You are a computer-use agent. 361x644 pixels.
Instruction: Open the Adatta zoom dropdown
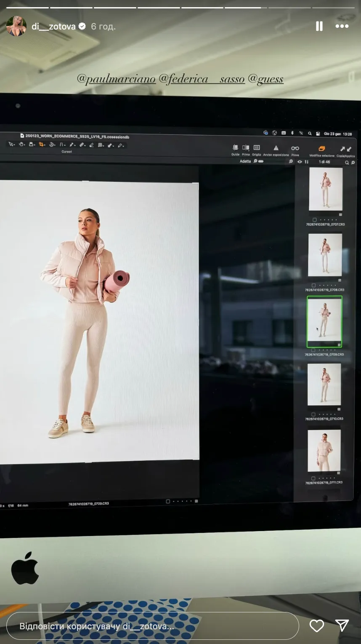245,161
